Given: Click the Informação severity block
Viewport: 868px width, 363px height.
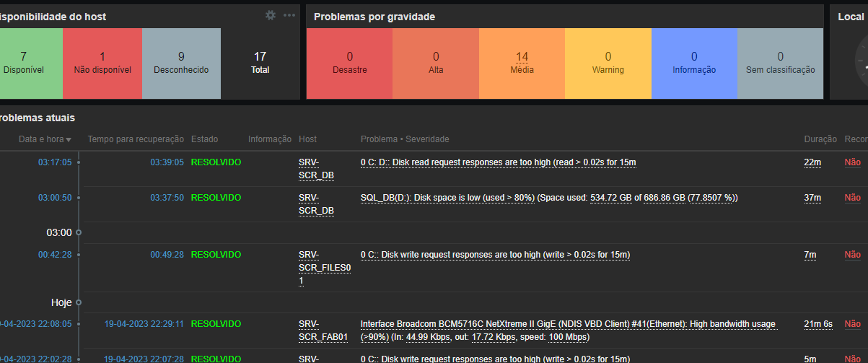Looking at the screenshot, I should (694, 64).
